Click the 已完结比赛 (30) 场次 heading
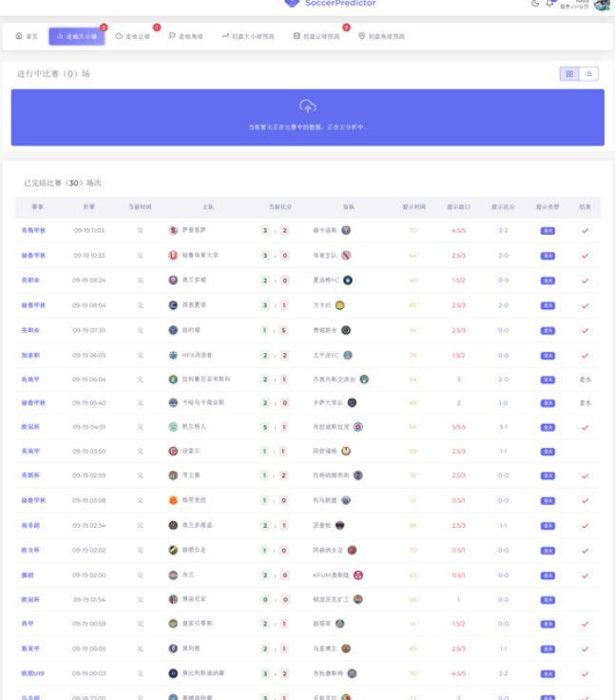615x700 pixels. (63, 183)
